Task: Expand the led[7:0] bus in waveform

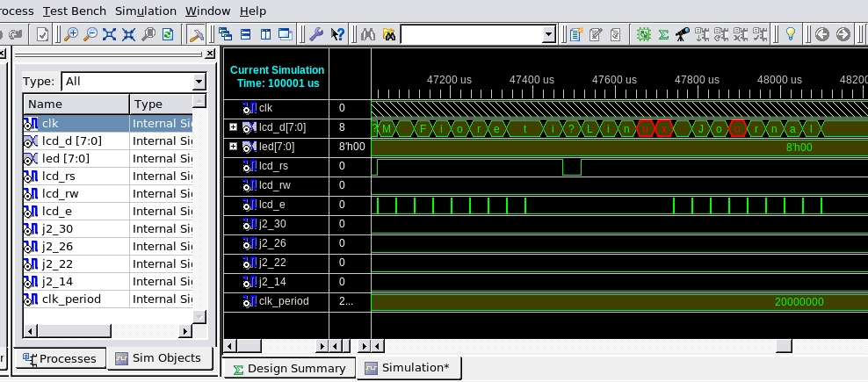Action: pyautogui.click(x=234, y=147)
